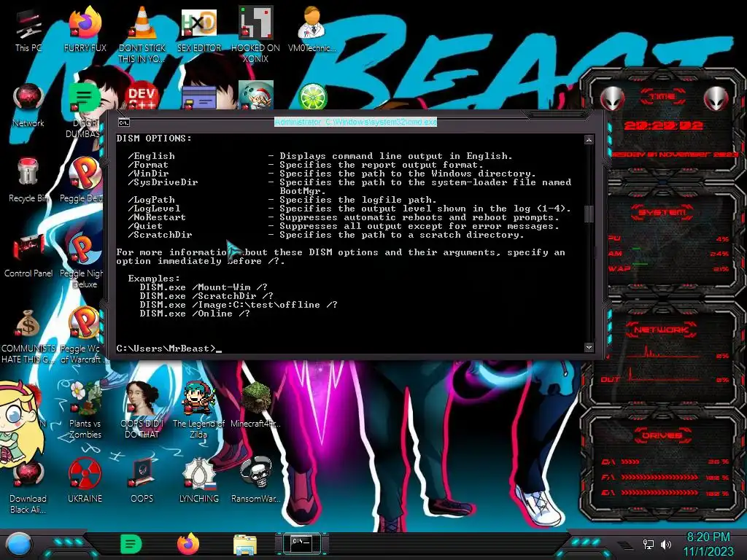Click the cmd window system menu icon

(x=124, y=122)
